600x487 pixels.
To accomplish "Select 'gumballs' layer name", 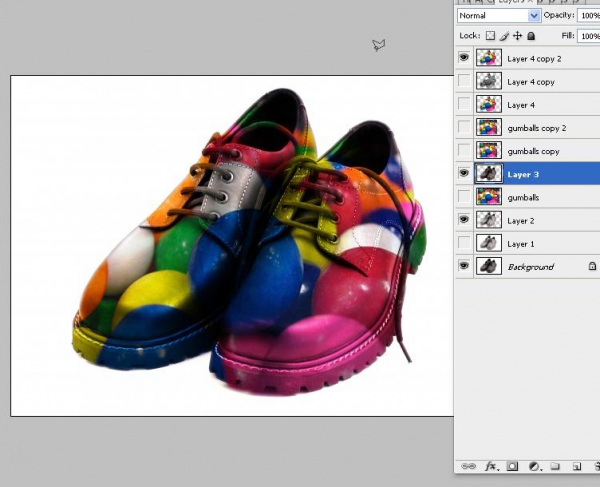I will pyautogui.click(x=523, y=198).
